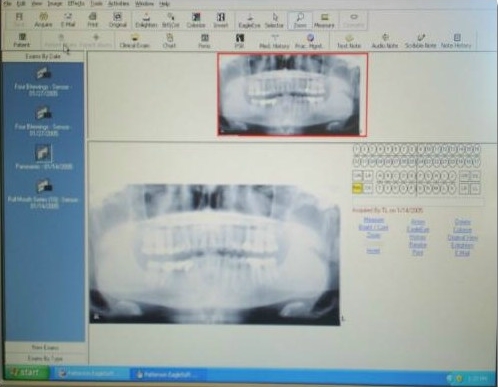This screenshot has height=387, width=498.
Task: Toggle the yellow highlighted Pano box
Action: [x=357, y=188]
